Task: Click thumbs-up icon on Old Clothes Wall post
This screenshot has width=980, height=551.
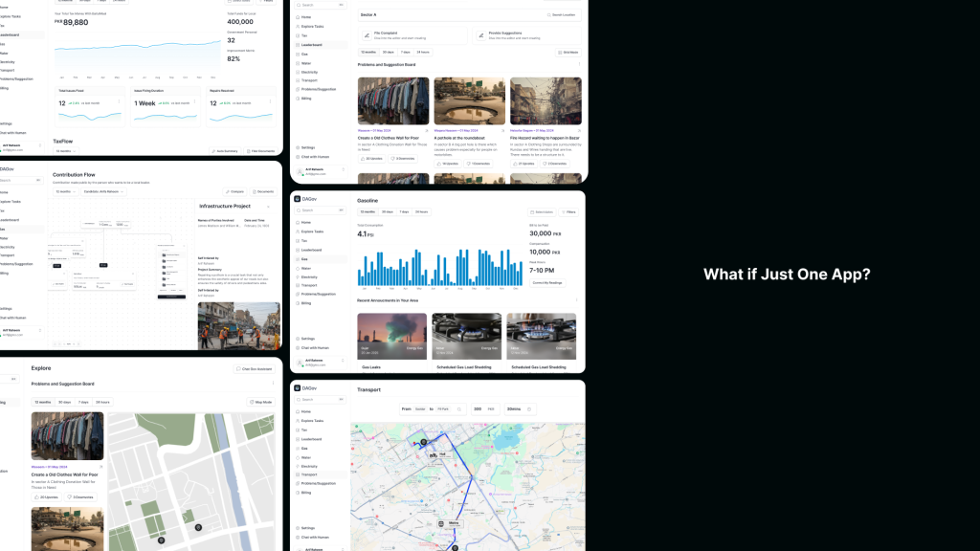Action: click(x=364, y=159)
